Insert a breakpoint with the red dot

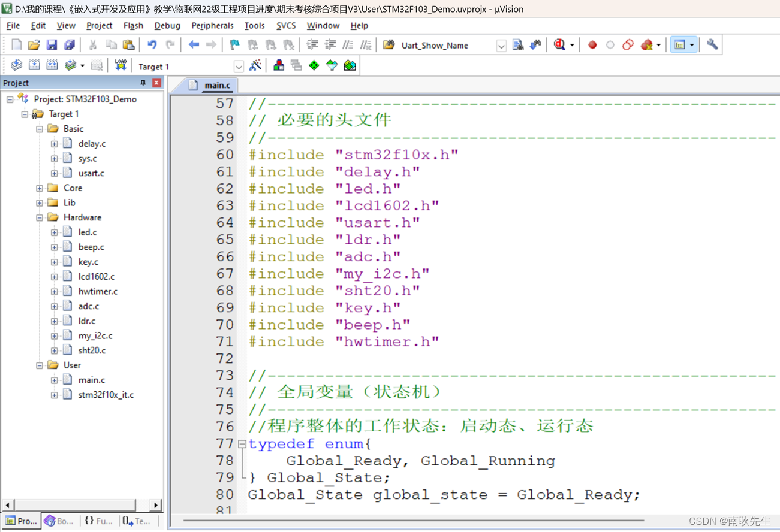coord(592,45)
